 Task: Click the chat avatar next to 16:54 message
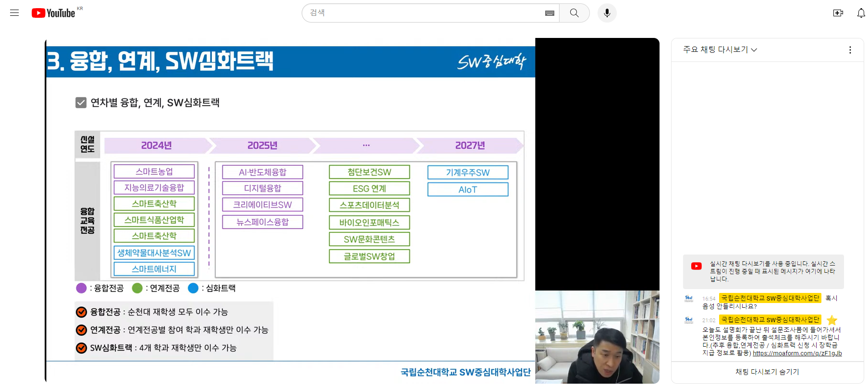point(689,298)
